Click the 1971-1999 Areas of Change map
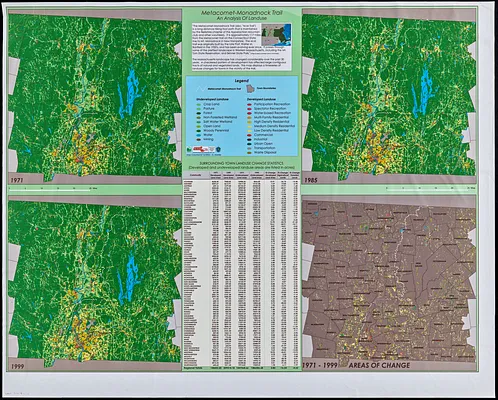Viewport: 498px width, 400px height. tap(389, 283)
